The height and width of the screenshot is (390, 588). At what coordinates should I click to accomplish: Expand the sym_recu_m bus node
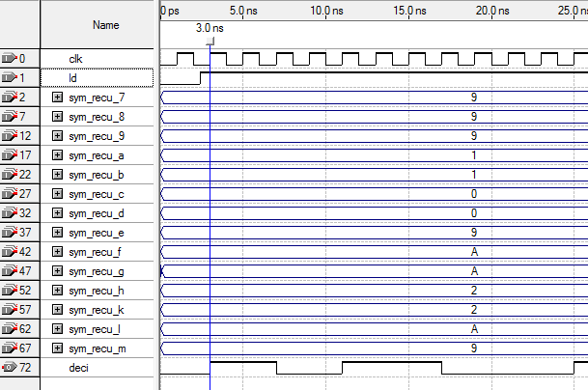57,348
